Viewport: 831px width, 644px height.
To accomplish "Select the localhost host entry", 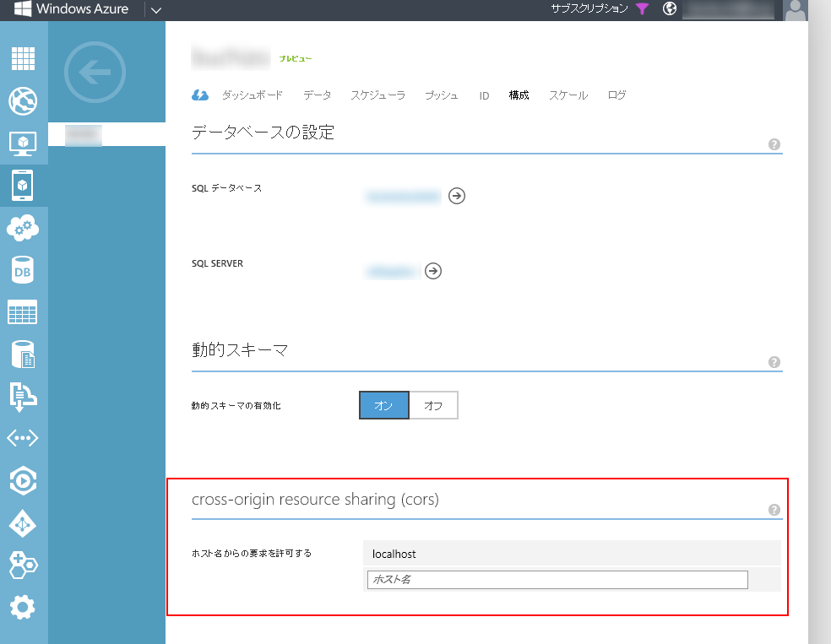I will (x=394, y=554).
